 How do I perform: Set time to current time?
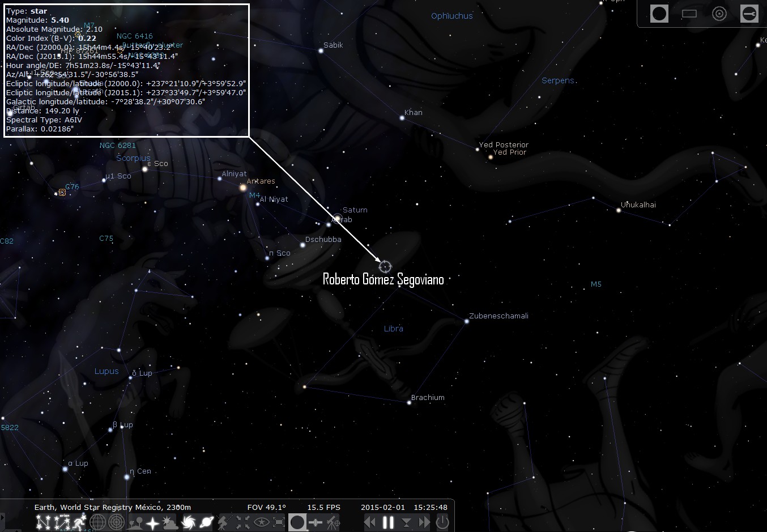click(407, 522)
